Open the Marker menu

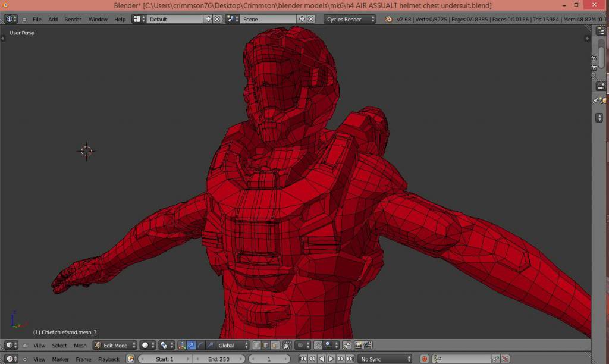(x=60, y=359)
